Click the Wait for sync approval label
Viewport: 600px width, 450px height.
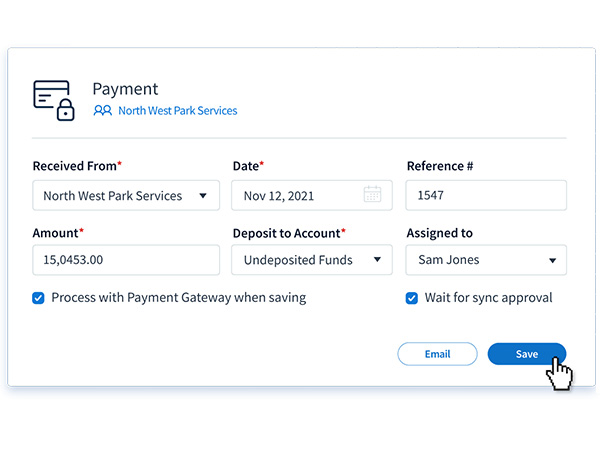[x=488, y=298]
